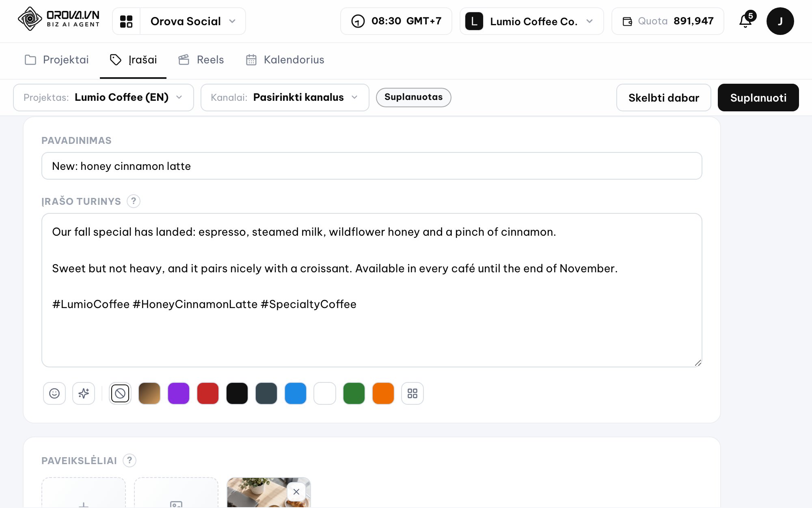812x508 pixels.
Task: Expand the Lumio Coffee Co. workspace selector
Action: (x=531, y=21)
